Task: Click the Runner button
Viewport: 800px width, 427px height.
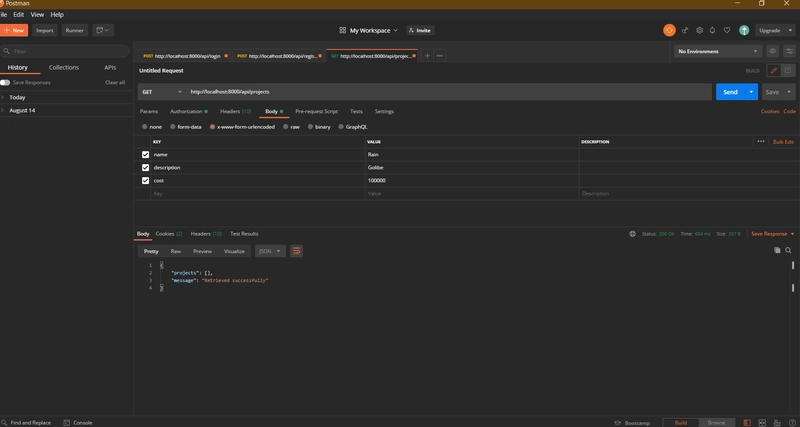Action: click(x=74, y=30)
